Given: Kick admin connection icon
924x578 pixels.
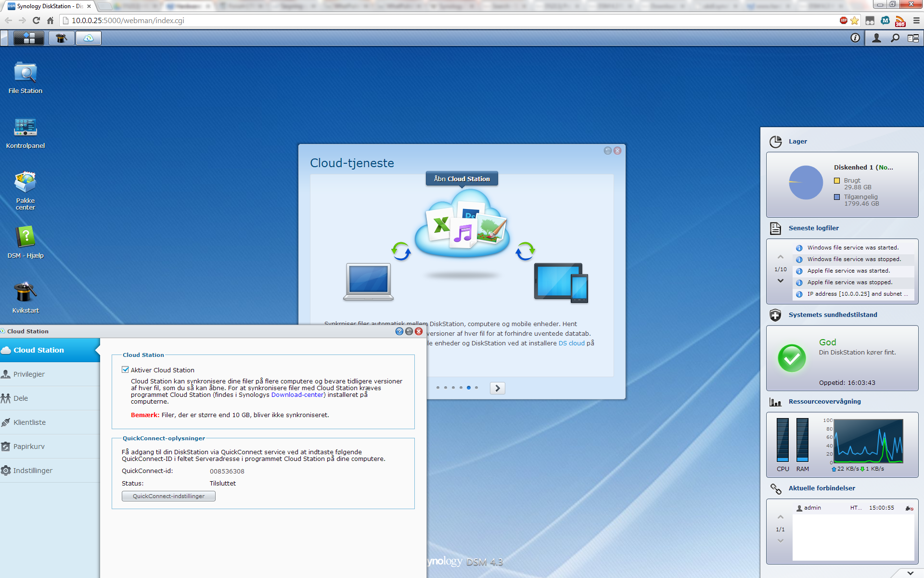Looking at the screenshot, I should tap(909, 508).
